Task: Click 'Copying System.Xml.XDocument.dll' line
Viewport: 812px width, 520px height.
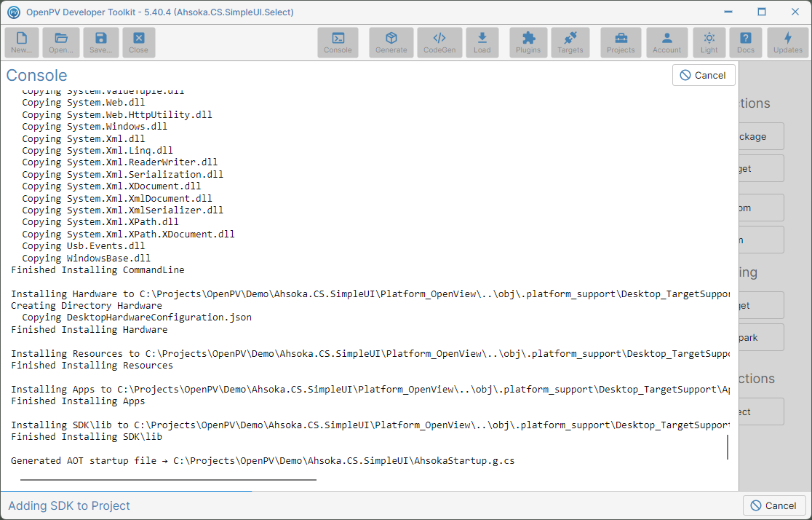Action: 111,186
